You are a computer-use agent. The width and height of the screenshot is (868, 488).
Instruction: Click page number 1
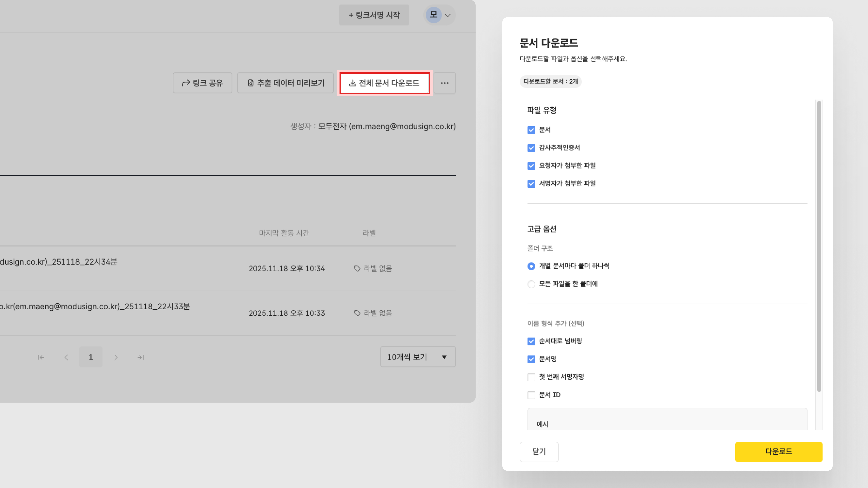[x=91, y=357]
